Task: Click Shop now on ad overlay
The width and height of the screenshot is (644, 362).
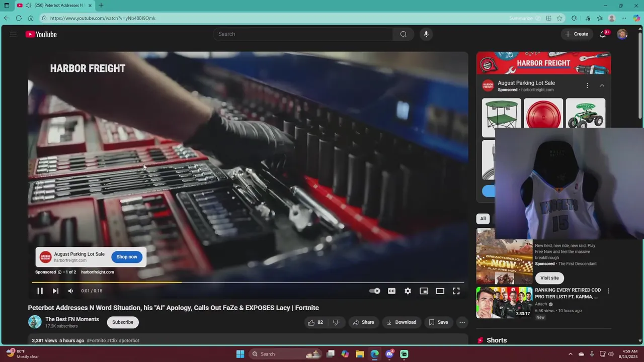Action: pyautogui.click(x=127, y=257)
